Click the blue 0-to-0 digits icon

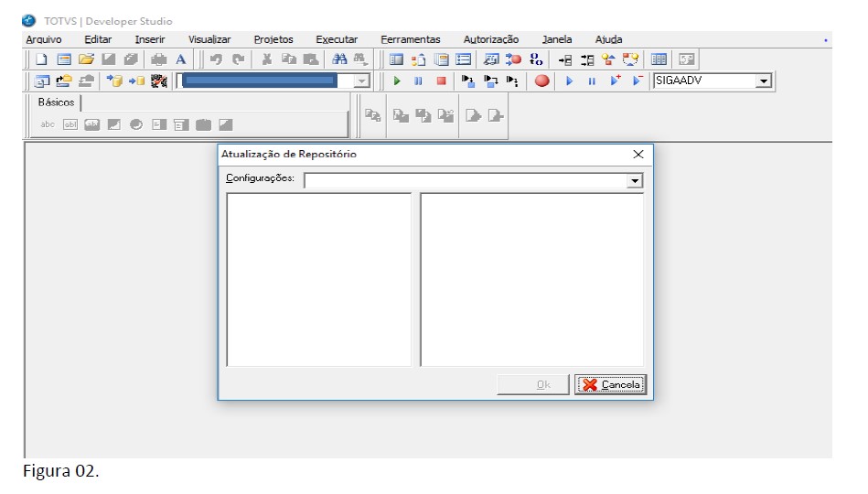536,59
